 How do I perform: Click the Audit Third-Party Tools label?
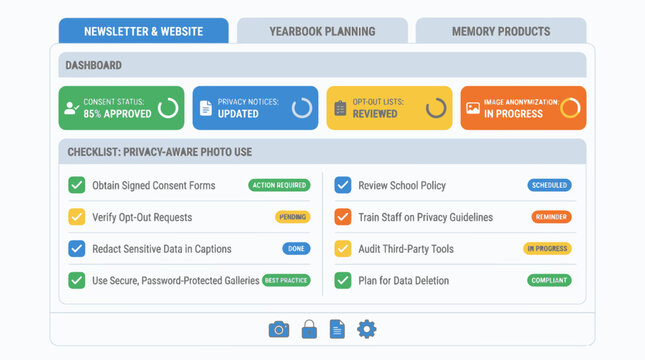[406, 249]
